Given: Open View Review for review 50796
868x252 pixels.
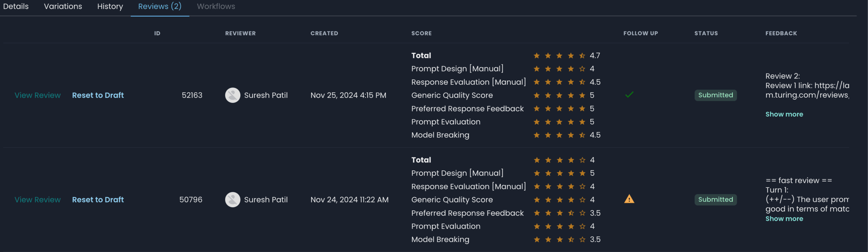Looking at the screenshot, I should click(x=38, y=200).
